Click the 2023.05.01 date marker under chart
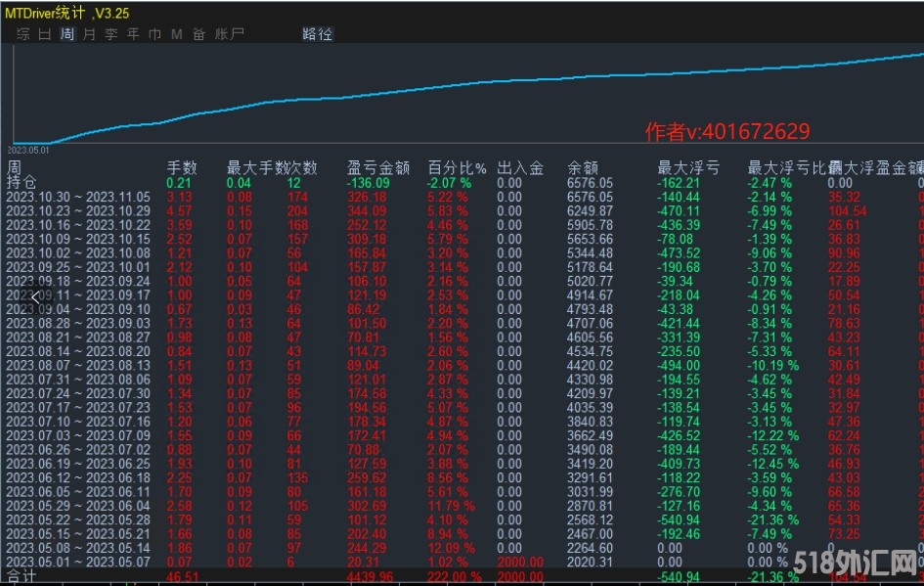This screenshot has width=924, height=586. point(28,151)
